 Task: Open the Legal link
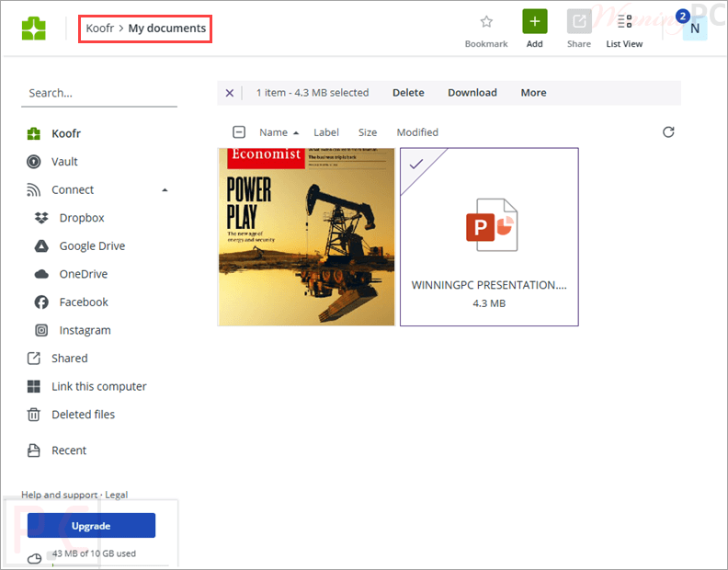pos(116,495)
